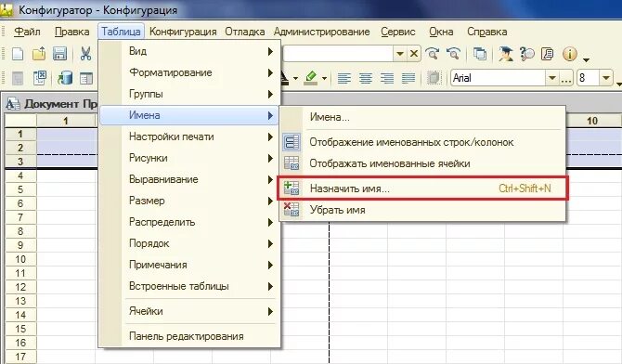Clear the search field with X button
The image size is (622, 364).
[x=414, y=53]
